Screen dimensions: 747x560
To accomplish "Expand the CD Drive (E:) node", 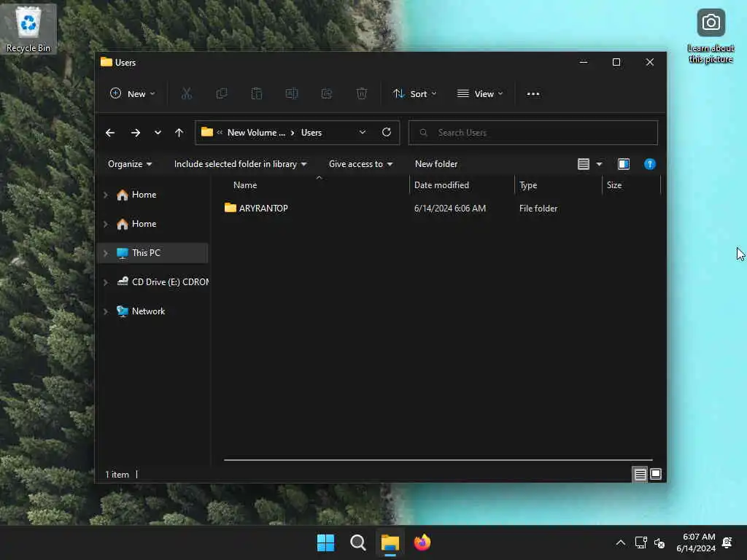I will point(106,282).
